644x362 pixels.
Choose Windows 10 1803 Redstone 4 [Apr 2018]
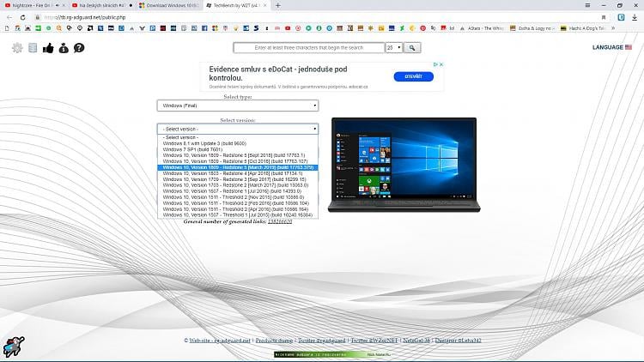[x=237, y=173]
